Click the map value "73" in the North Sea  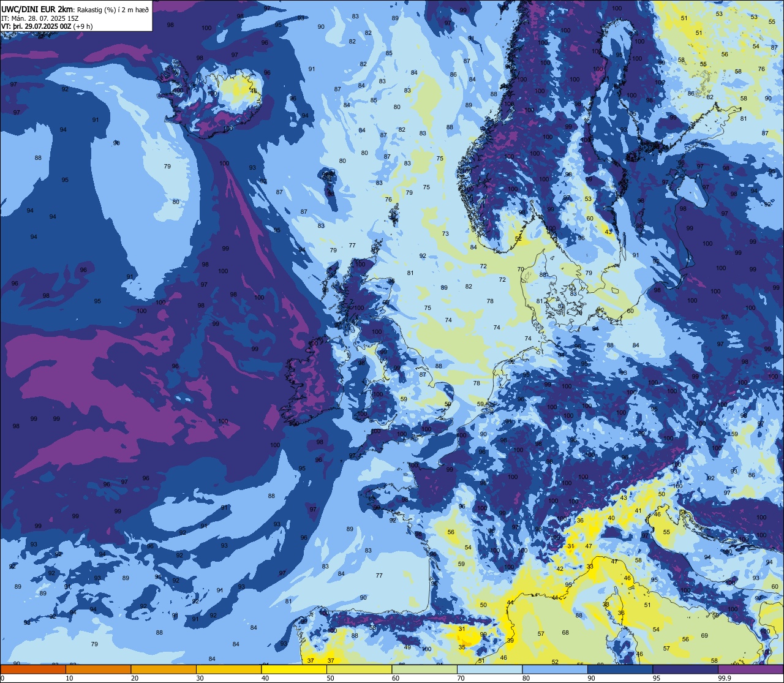445,234
